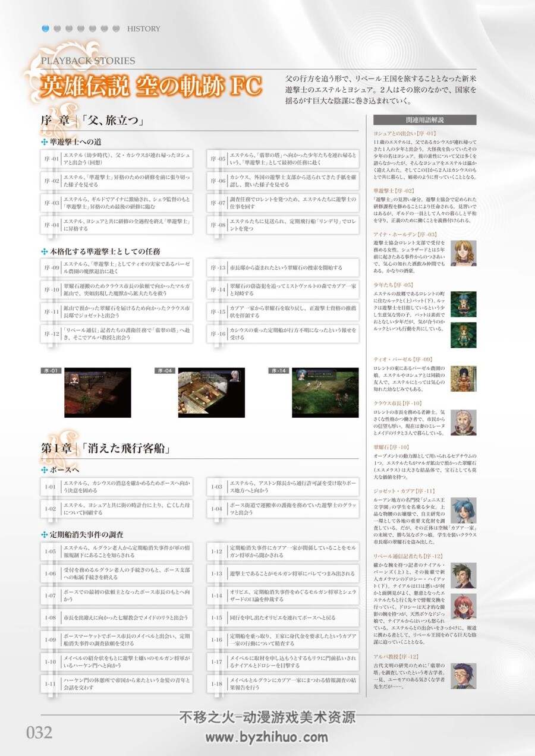
Task: Select story entry 1-18
Action: (x=283, y=683)
